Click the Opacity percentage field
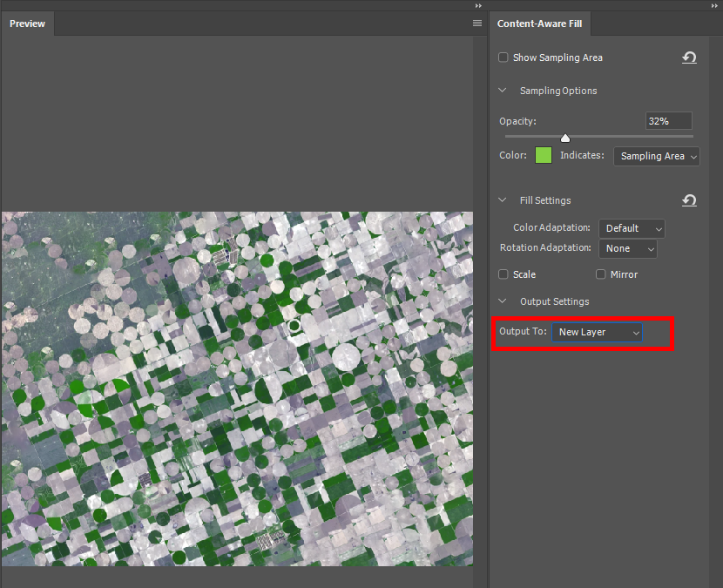The height and width of the screenshot is (588, 723). tap(669, 121)
